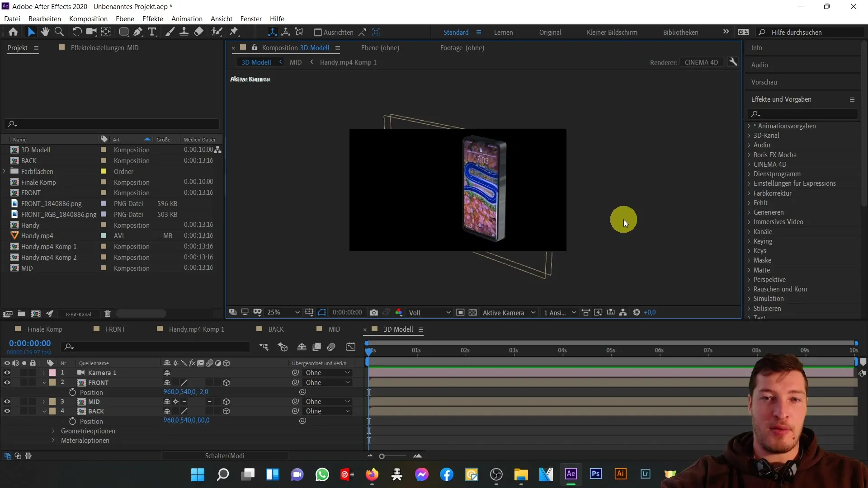Screen dimensions: 868x488
Task: Select the Rotation tool
Action: 77,32
